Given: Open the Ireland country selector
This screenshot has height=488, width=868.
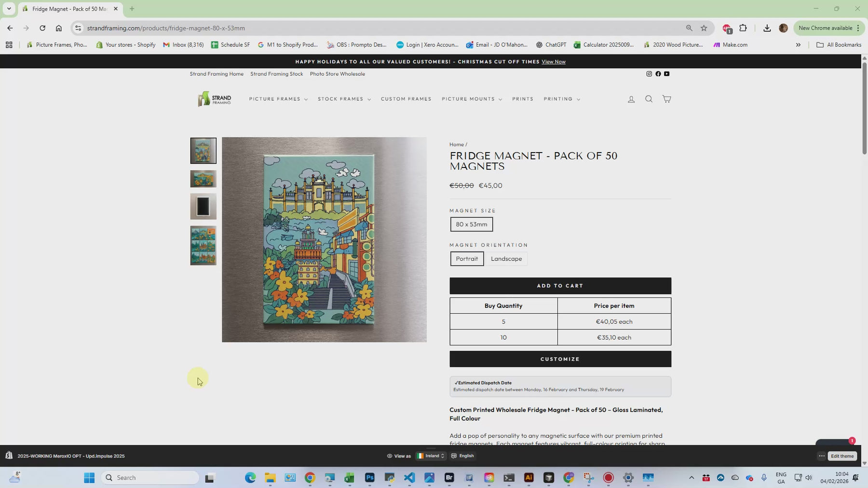Looking at the screenshot, I should 431,456.
